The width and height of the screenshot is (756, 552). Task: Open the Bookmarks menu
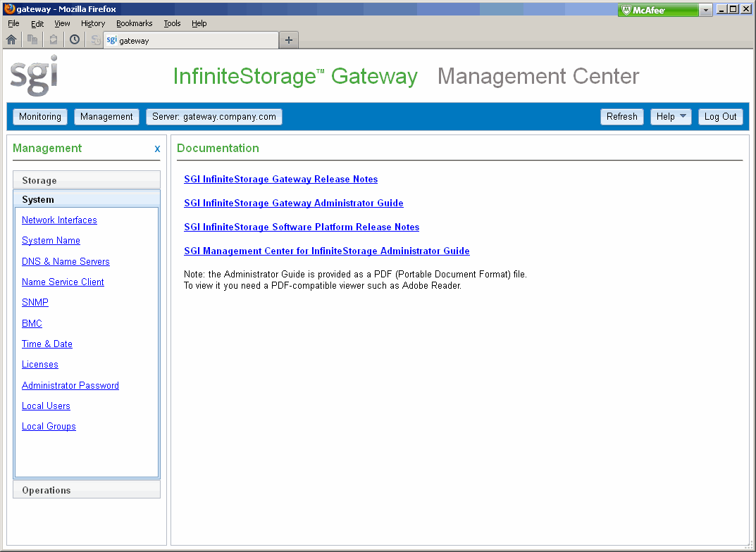(x=134, y=23)
